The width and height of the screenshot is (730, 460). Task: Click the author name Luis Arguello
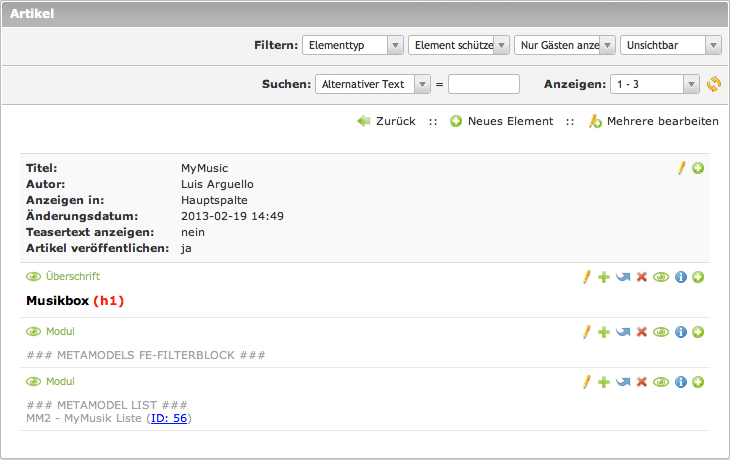tap(217, 184)
